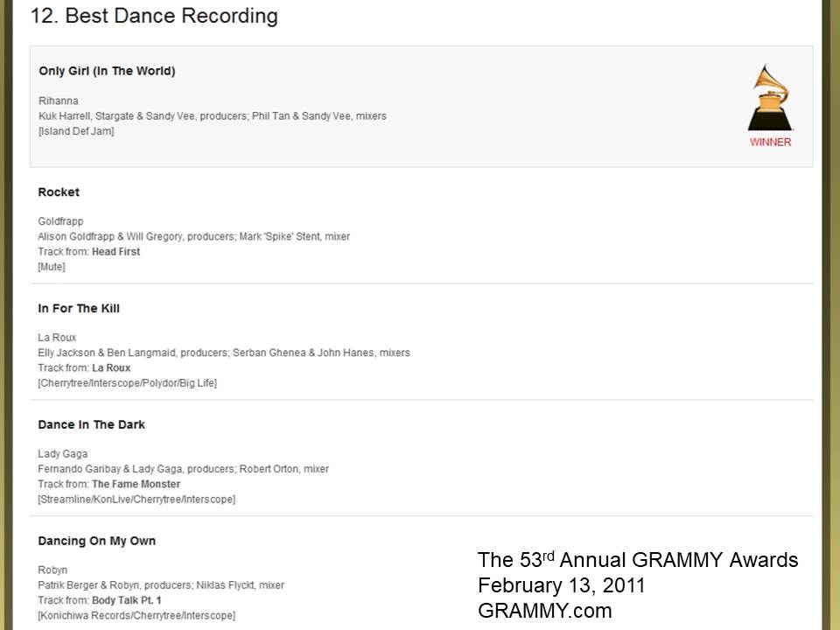
Task: Click the artist name Robyn
Action: click(52, 570)
